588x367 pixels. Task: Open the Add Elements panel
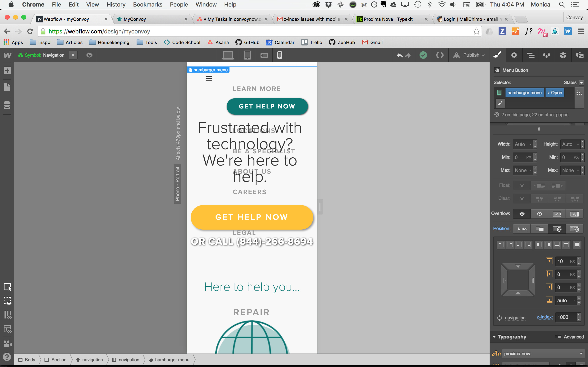tap(7, 71)
